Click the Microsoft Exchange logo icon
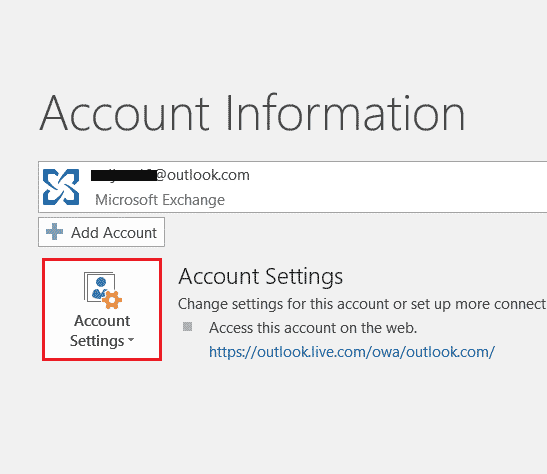Screen dimensions: 547x474 [61, 187]
